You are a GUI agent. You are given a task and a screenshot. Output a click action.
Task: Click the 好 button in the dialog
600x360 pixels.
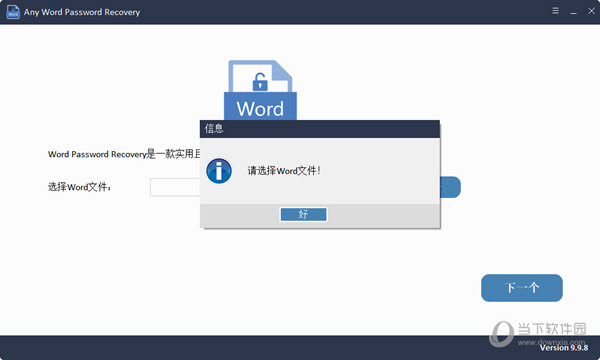[x=303, y=214]
